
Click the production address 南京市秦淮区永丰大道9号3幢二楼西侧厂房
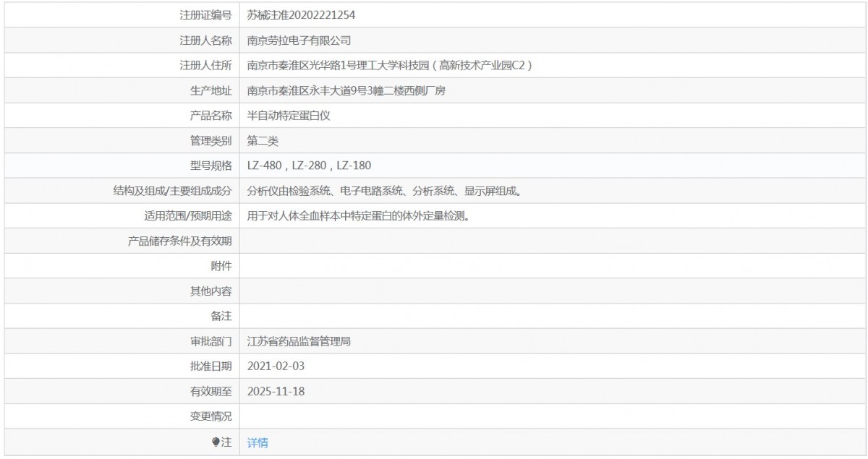click(x=346, y=90)
